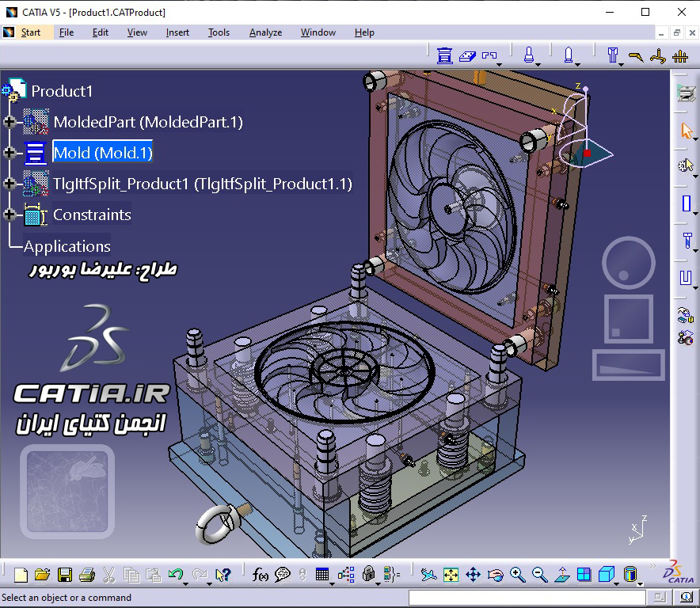This screenshot has width=700, height=608.
Task: Click the Zoom Out magnifier
Action: tap(540, 575)
